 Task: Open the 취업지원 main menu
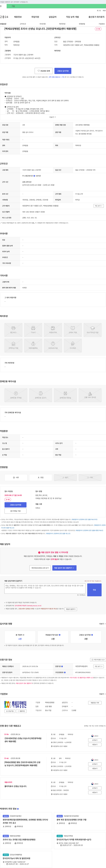click(x=35, y=17)
